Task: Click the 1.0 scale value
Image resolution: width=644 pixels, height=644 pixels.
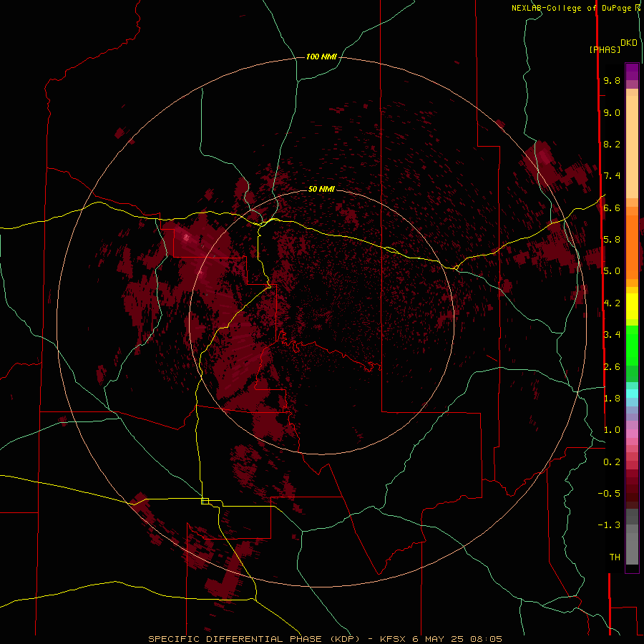Action: click(x=612, y=430)
